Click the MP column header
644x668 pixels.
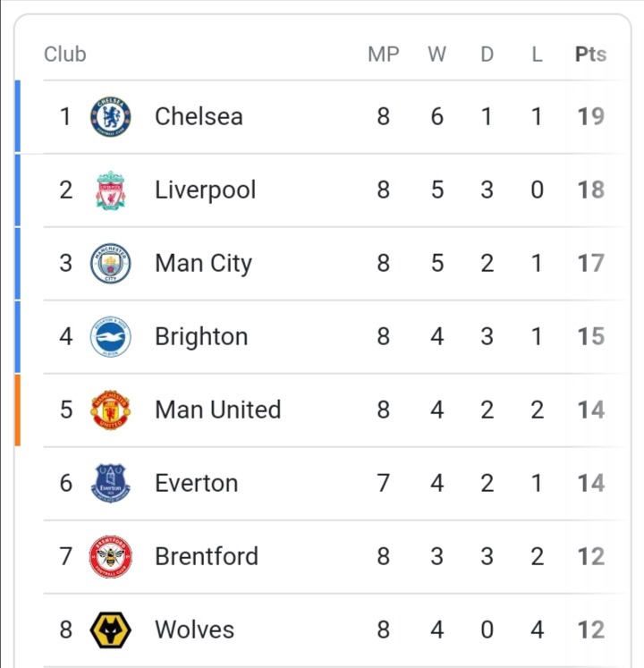384,55
